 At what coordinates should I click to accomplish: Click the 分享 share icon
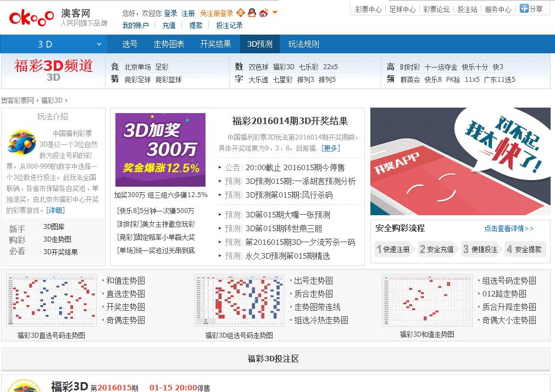[x=531, y=9]
